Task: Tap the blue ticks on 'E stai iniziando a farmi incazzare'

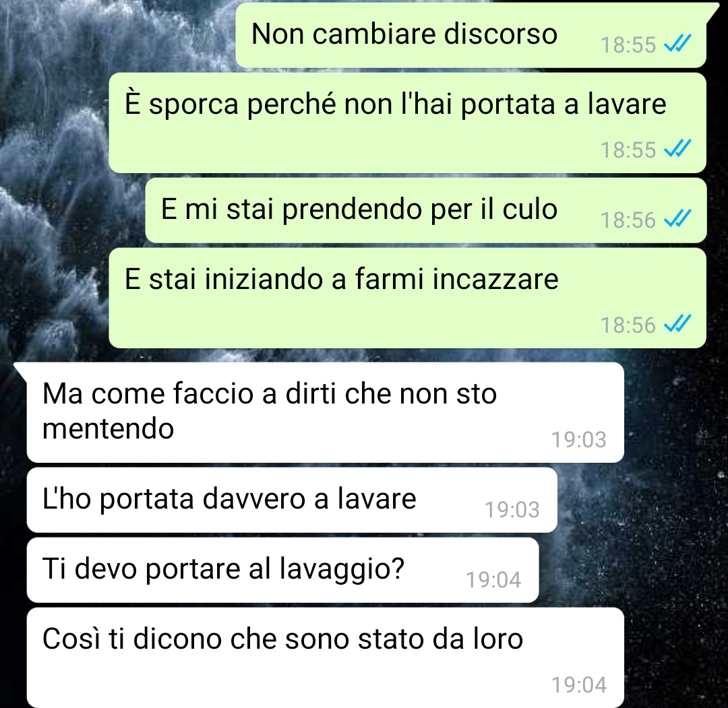Action: point(677,324)
